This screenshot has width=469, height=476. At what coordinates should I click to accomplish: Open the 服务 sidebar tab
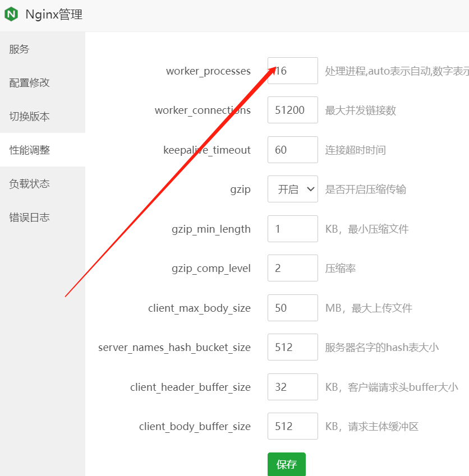pyautogui.click(x=43, y=49)
